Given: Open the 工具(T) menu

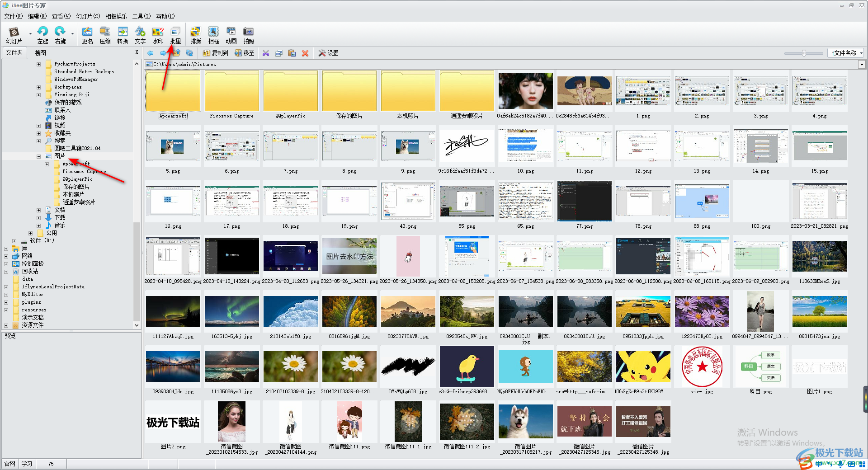Looking at the screenshot, I should coord(142,16).
